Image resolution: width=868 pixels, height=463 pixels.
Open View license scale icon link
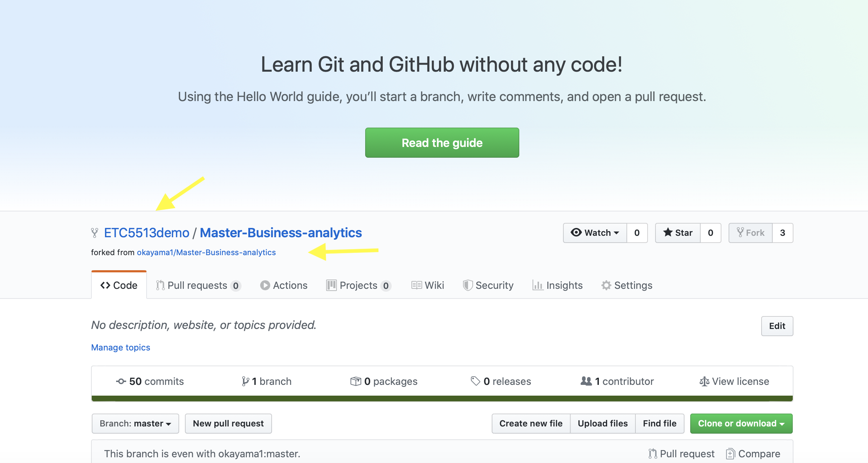[x=734, y=381]
